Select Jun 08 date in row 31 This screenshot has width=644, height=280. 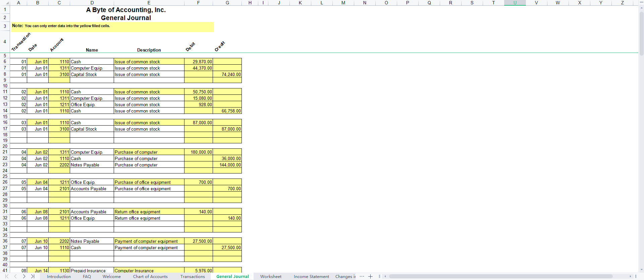[x=38, y=212]
